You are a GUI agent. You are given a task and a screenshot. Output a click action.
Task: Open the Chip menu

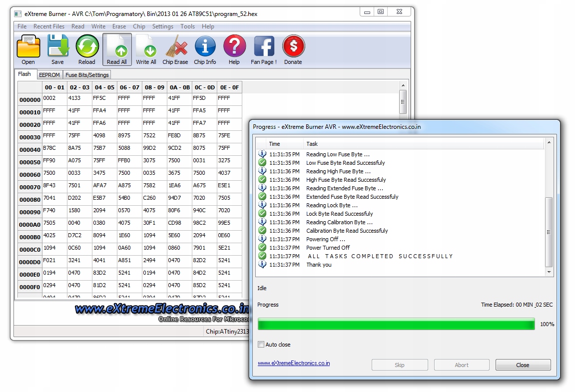[139, 26]
